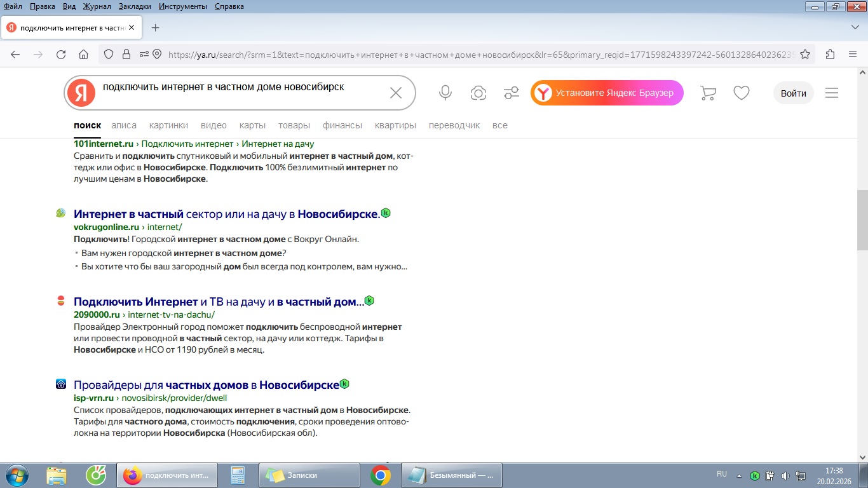Go back to the previous page

point(15,54)
